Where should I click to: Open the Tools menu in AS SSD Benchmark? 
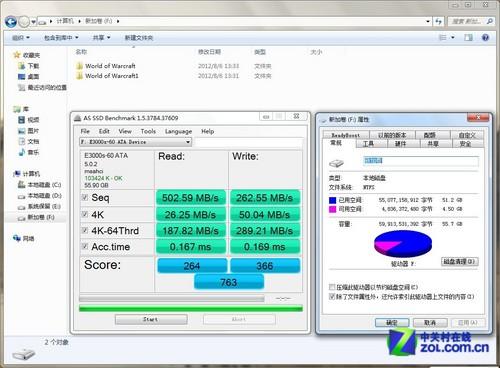(148, 131)
